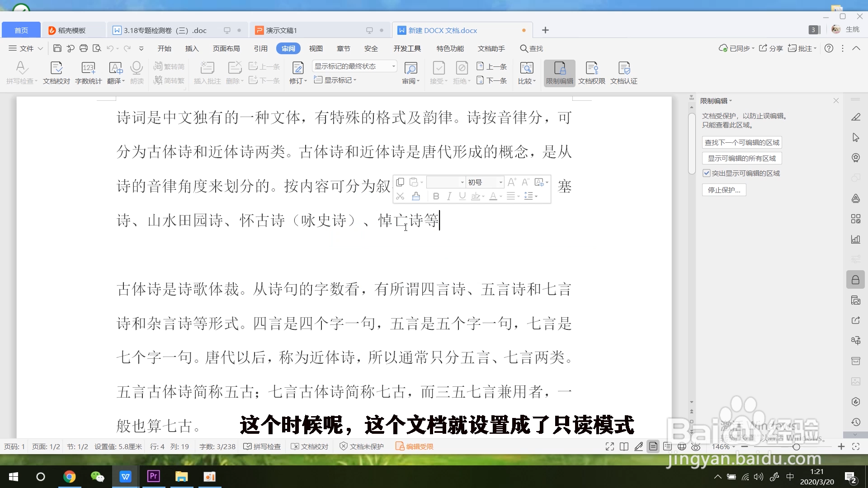
Task: Expand the 显示标记的最终状态 dropdown
Action: pos(393,66)
